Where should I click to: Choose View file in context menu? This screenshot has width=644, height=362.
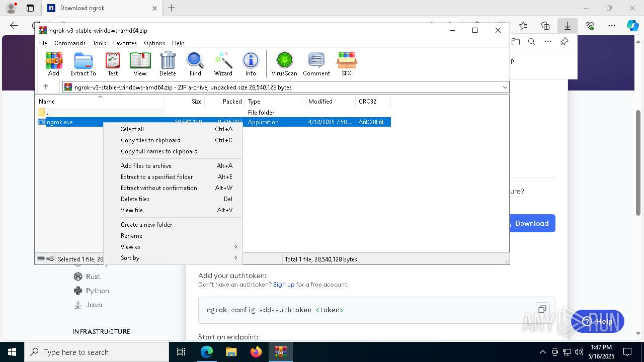[173, 210]
